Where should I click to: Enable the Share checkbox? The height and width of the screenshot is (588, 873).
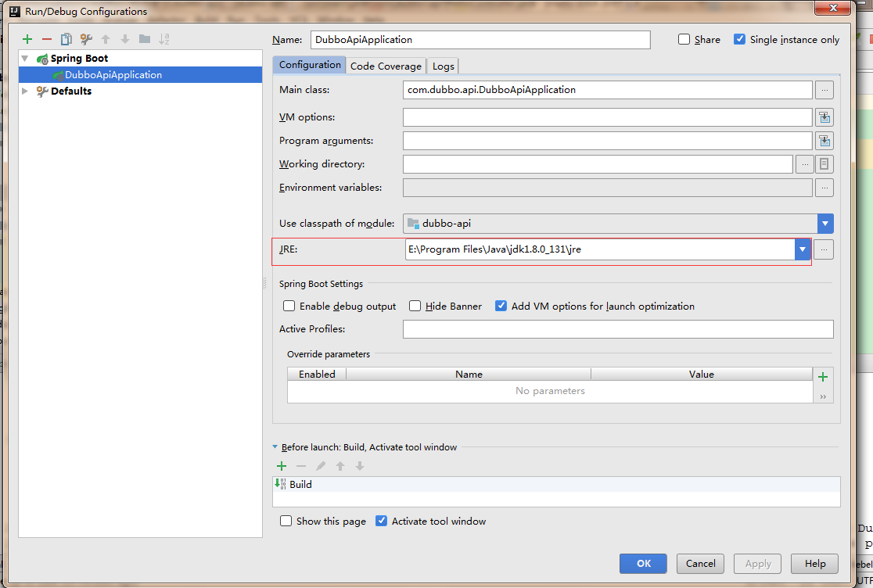coord(684,39)
